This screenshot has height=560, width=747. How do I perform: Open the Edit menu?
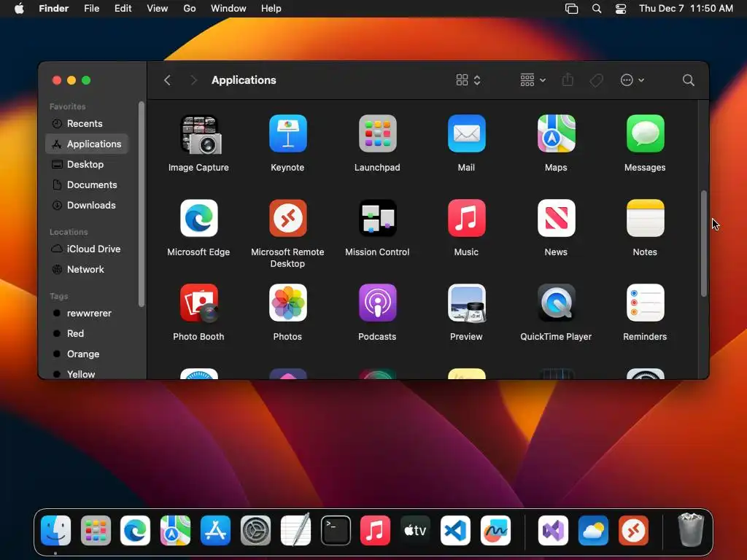pos(123,9)
